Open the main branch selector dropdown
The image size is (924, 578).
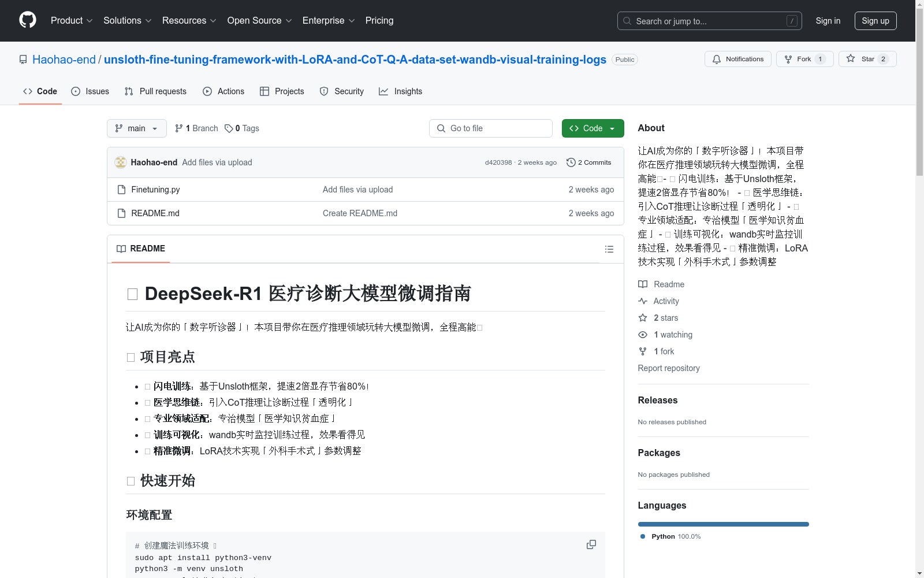click(x=137, y=128)
